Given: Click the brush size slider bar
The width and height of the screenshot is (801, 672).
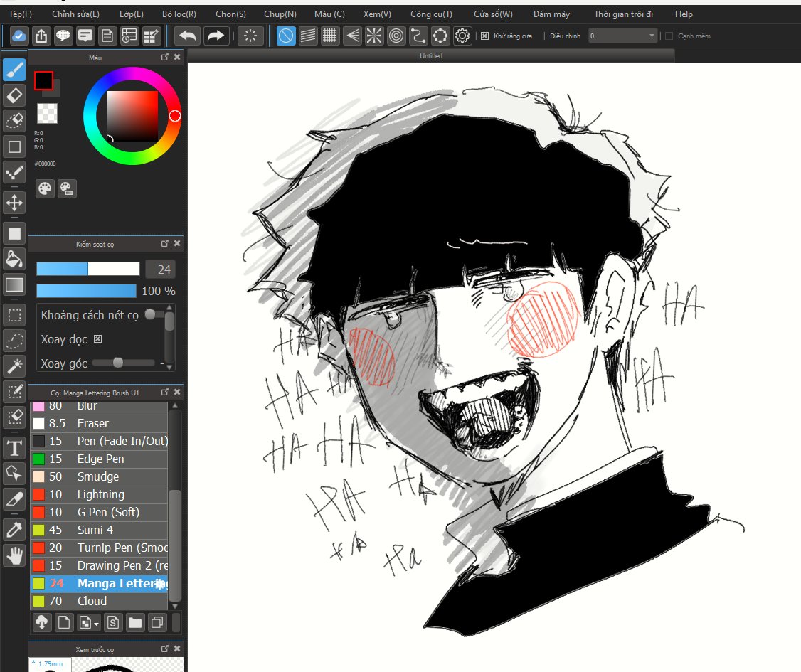Looking at the screenshot, I should 88,269.
